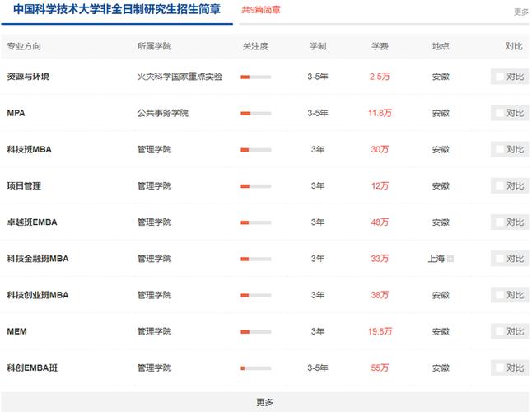The image size is (532, 412).
Task: Click the 30万 tuition value
Action: point(380,149)
